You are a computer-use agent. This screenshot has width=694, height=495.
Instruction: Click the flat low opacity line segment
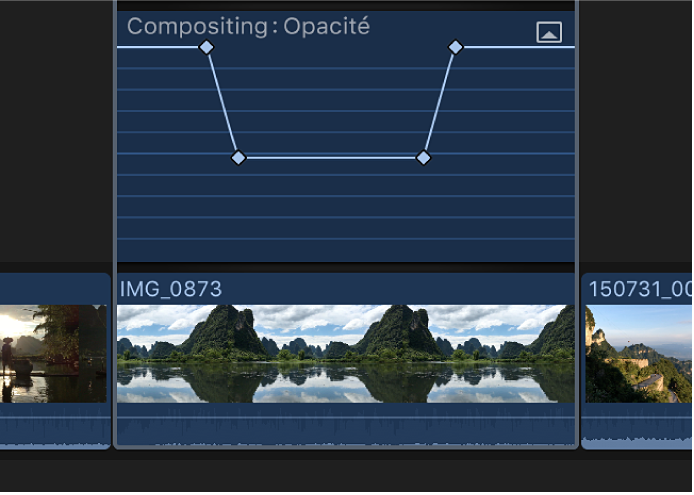click(x=330, y=157)
